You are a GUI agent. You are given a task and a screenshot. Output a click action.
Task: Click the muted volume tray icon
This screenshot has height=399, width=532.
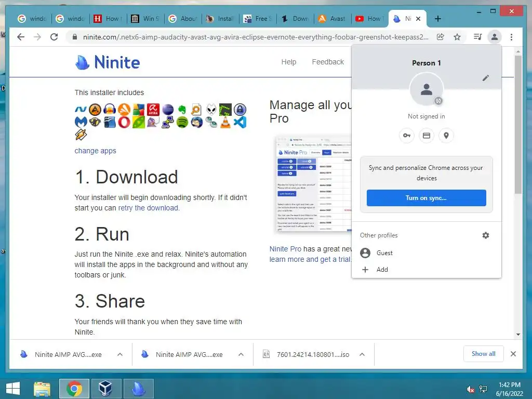click(x=470, y=389)
